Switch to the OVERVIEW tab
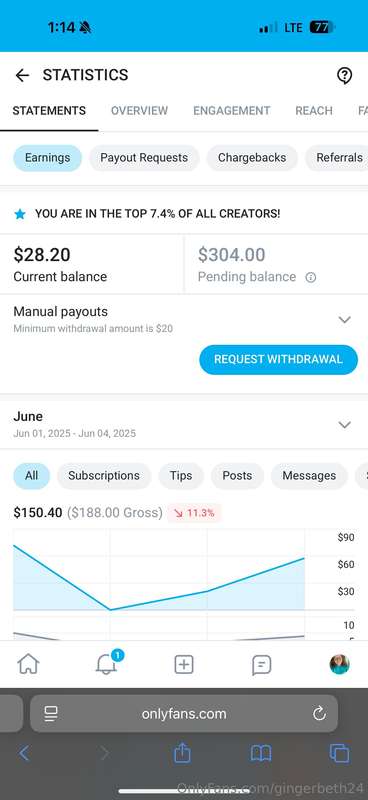This screenshot has width=368, height=800. click(139, 111)
